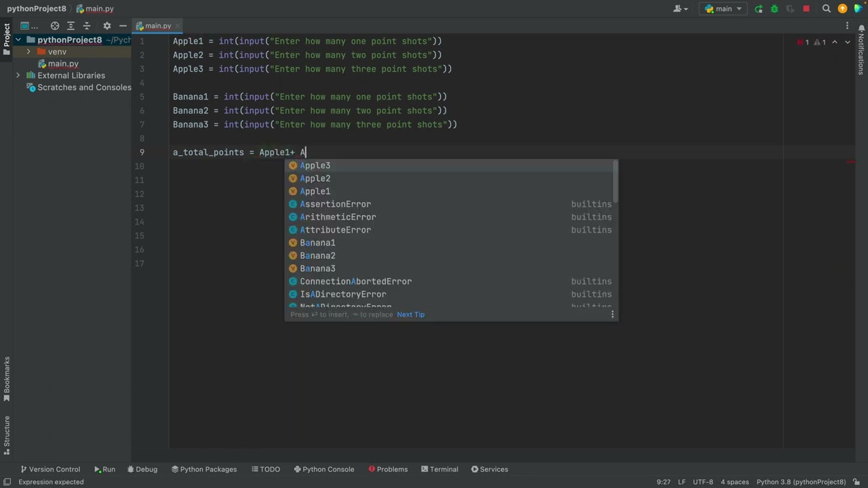Click the 9:27 caret position in status bar

click(x=663, y=482)
